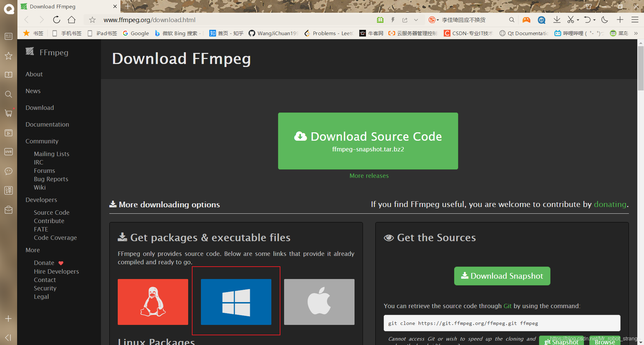
Task: Open the reading book sidebar icon
Action: point(8,75)
